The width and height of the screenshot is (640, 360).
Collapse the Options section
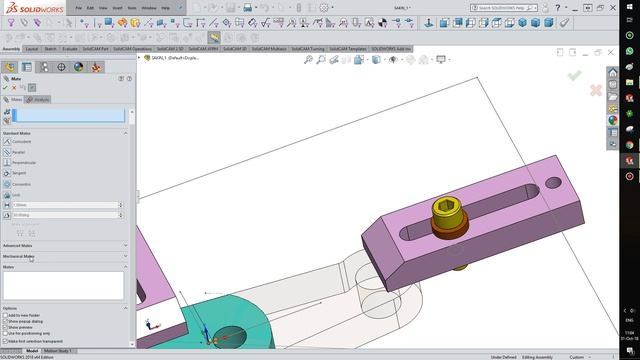(x=125, y=308)
